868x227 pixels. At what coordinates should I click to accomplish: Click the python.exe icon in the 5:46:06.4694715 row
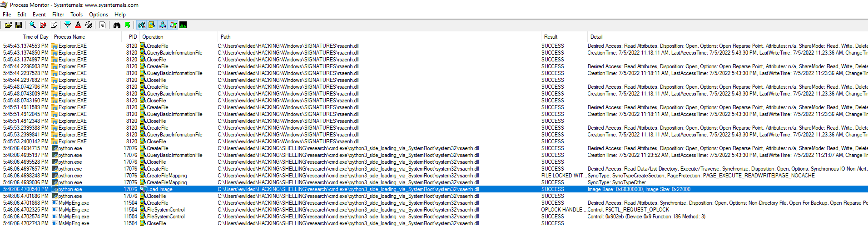[x=55, y=148]
